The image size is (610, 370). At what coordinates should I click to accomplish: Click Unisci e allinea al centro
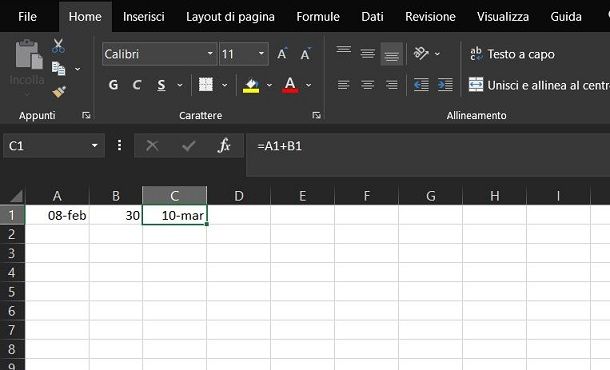point(539,85)
